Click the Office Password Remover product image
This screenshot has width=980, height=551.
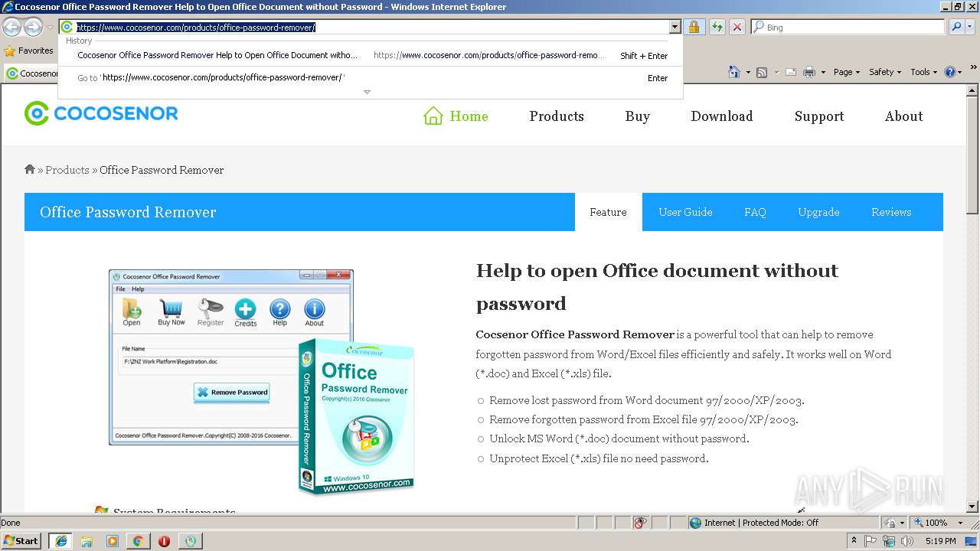pos(263,381)
